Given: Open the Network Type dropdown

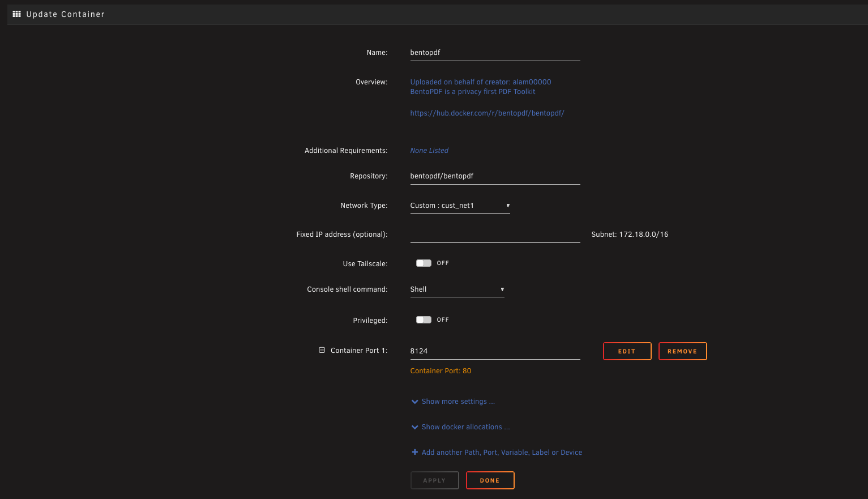Looking at the screenshot, I should 459,206.
